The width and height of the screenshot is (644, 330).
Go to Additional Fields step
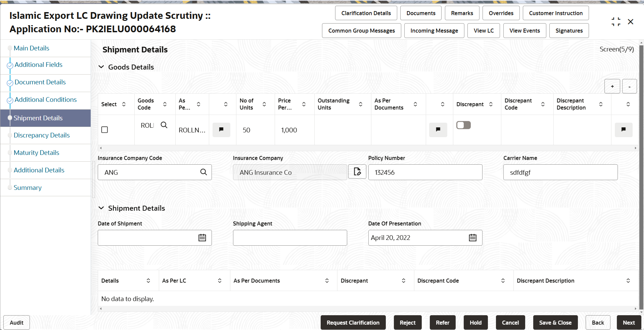click(39, 65)
